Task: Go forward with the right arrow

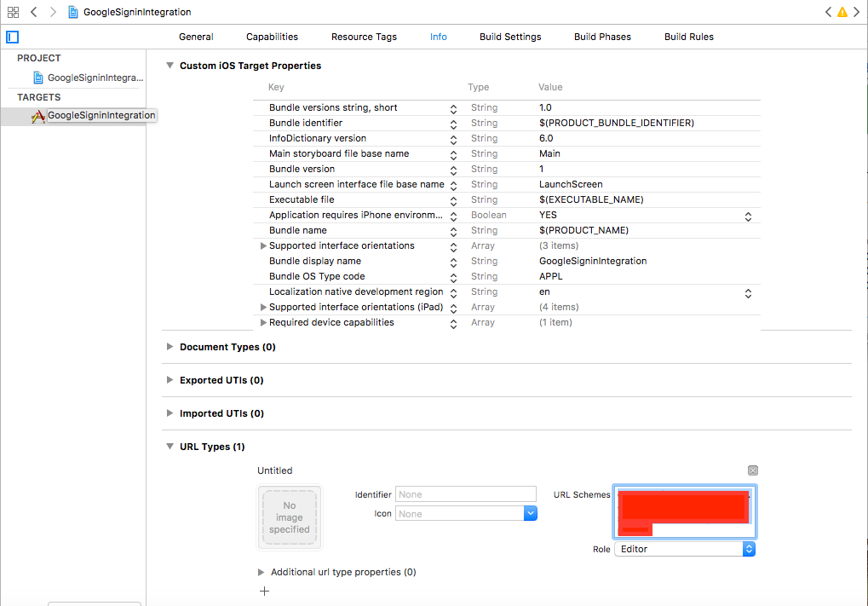Action: coord(53,12)
